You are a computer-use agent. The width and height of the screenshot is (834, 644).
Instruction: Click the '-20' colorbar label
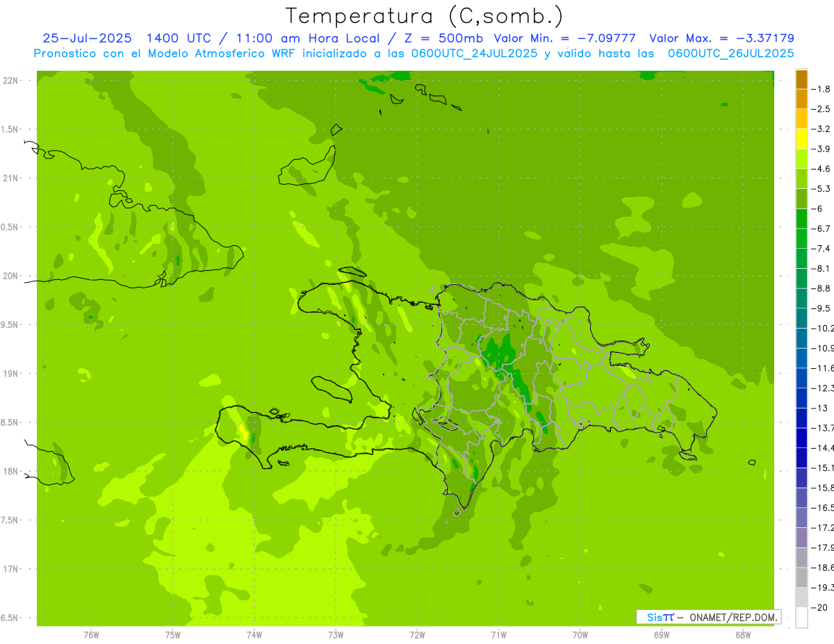(820, 607)
